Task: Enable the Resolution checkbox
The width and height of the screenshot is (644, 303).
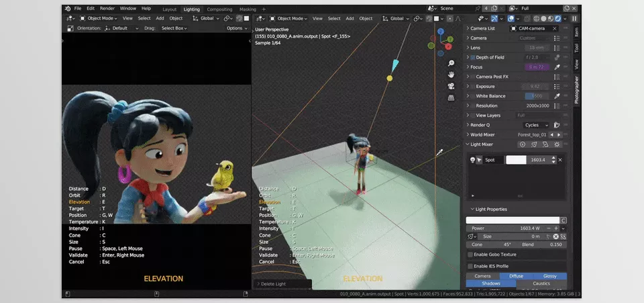Action: (473, 105)
